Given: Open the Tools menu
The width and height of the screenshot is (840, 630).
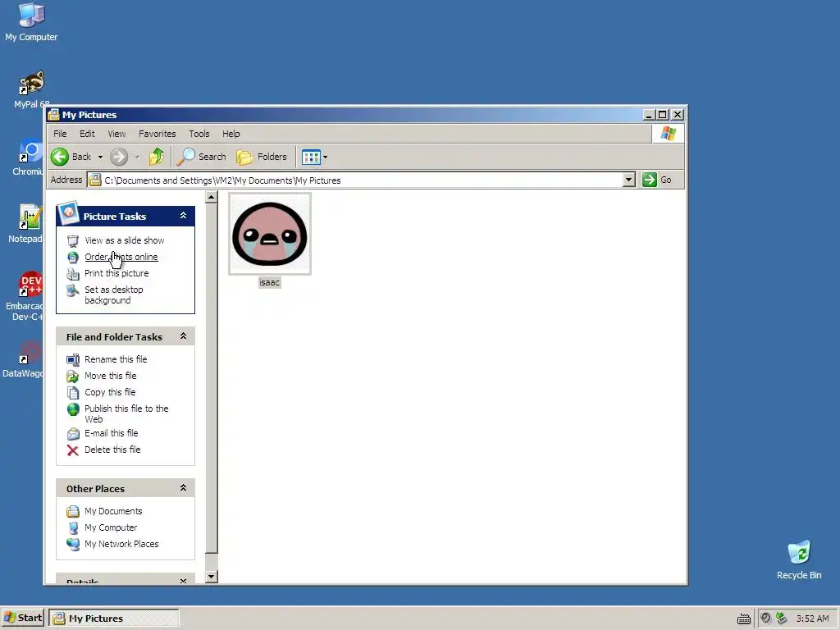Looking at the screenshot, I should tap(199, 134).
